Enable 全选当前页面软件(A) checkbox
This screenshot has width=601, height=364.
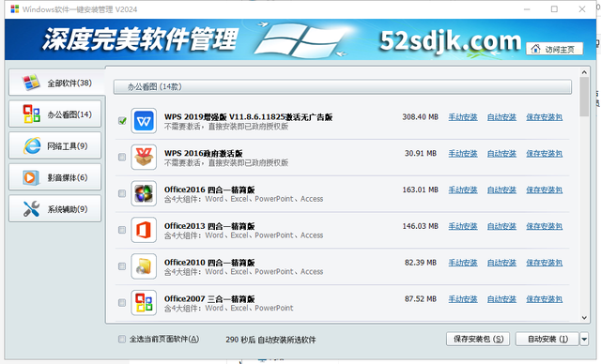click(122, 339)
